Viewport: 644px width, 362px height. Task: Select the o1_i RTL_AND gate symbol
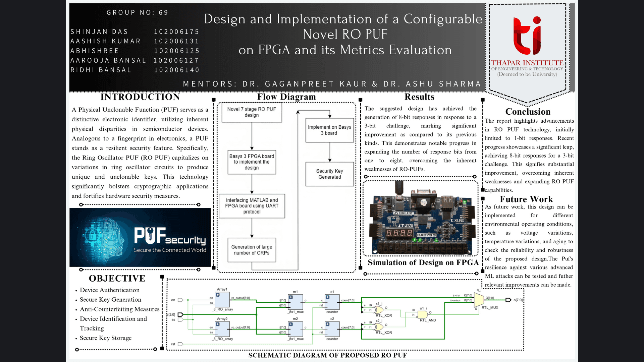423,314
